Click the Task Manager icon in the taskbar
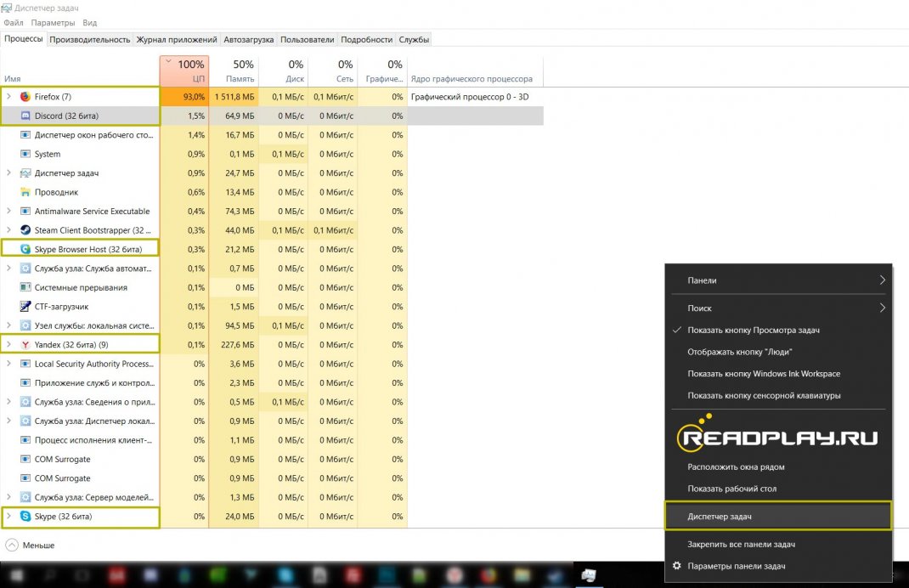 (x=589, y=574)
